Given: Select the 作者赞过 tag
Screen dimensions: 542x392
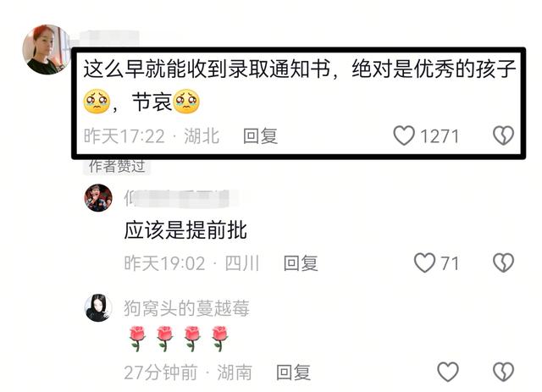Looking at the screenshot, I should click(117, 166).
